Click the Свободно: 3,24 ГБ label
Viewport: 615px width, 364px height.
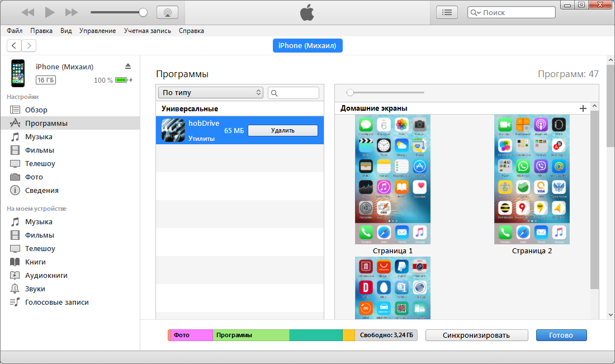coord(386,335)
